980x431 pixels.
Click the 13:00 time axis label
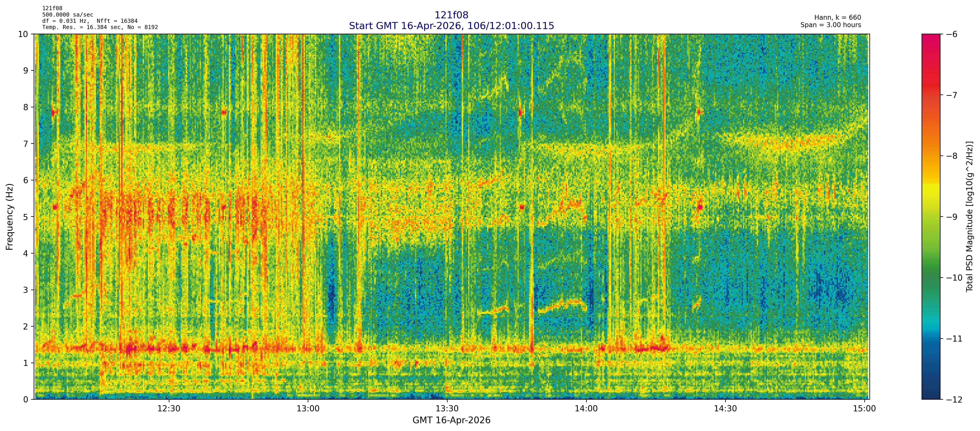pos(308,409)
